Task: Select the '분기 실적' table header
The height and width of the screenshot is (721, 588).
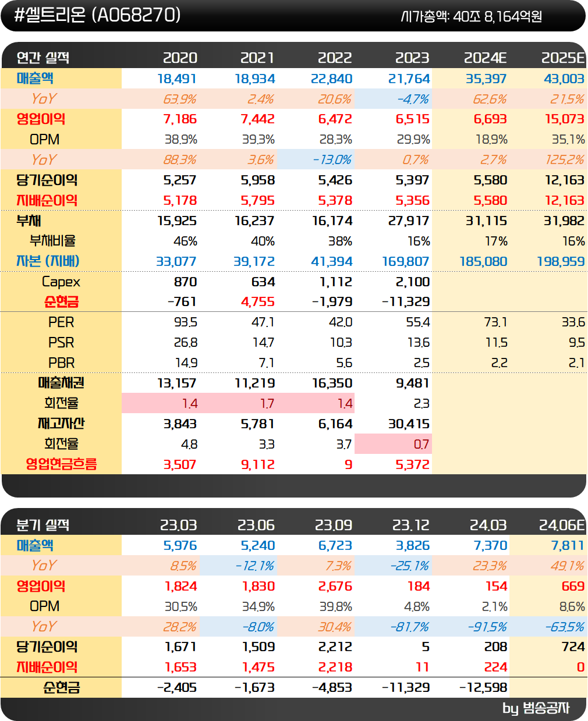Action: [x=43, y=525]
